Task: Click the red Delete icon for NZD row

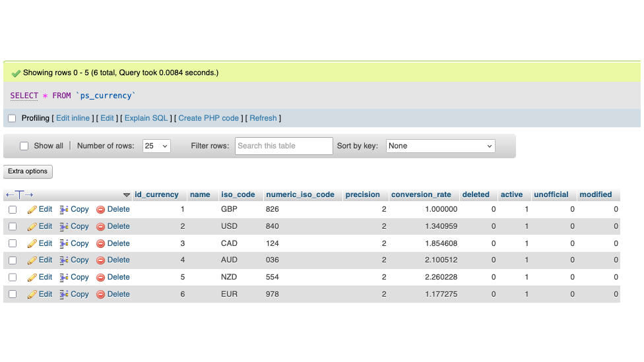Action: click(x=100, y=278)
